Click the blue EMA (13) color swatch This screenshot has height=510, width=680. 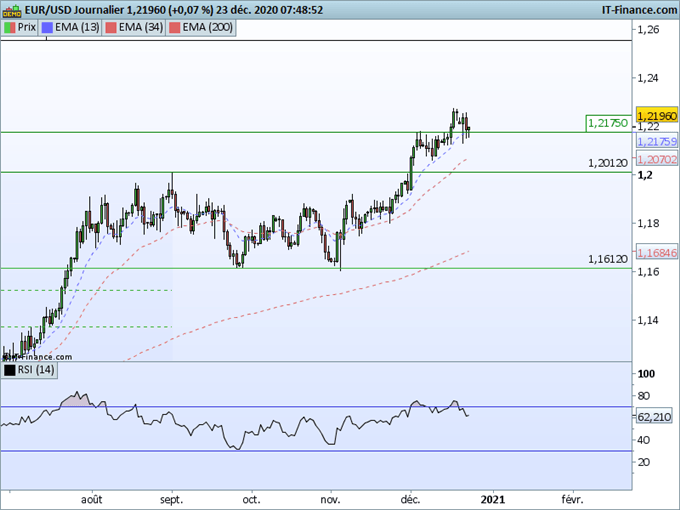47,28
